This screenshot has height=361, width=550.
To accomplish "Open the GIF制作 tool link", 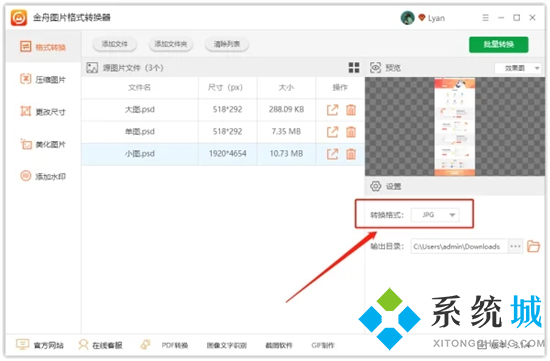I will 323,346.
